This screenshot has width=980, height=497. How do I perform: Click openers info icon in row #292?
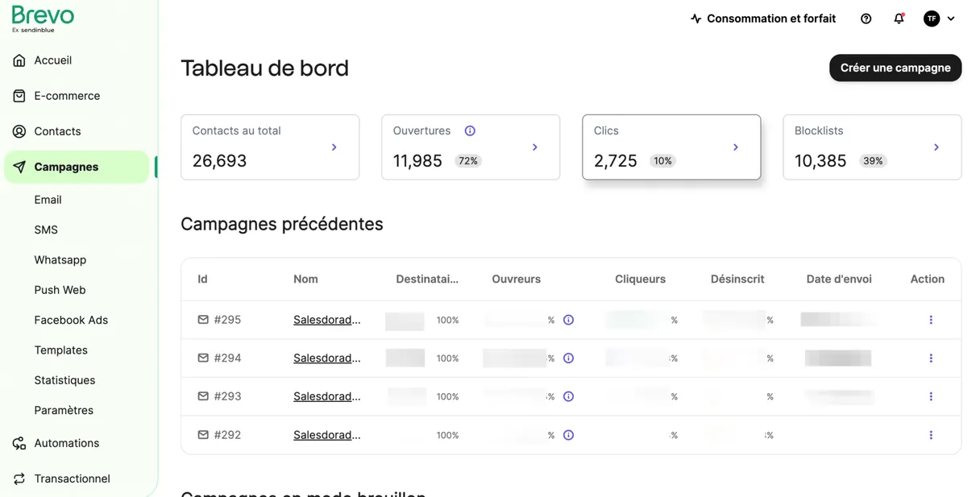(568, 435)
